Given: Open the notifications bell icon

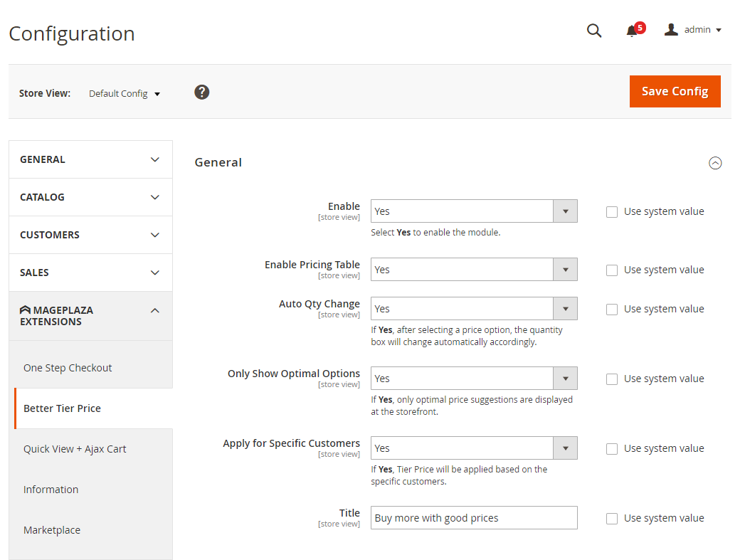Looking at the screenshot, I should (x=631, y=31).
